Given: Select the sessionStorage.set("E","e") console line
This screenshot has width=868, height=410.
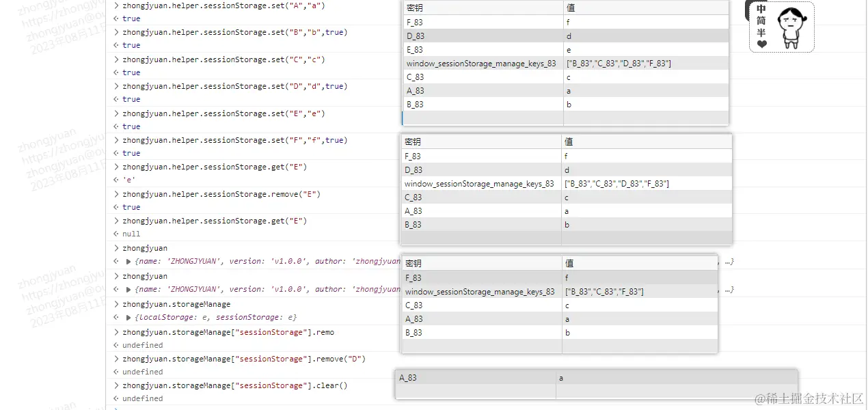Looking at the screenshot, I should pyautogui.click(x=223, y=113).
